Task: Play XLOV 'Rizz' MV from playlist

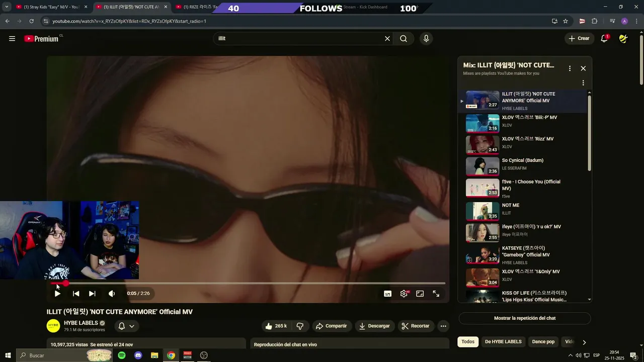Action: click(x=522, y=144)
